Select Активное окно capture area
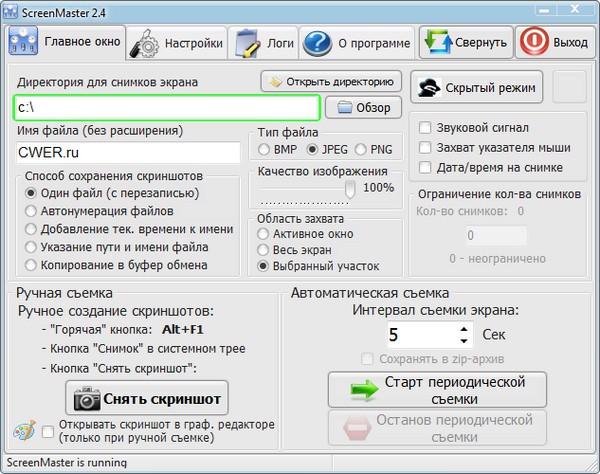Image resolution: width=600 pixels, height=474 pixels. (263, 234)
